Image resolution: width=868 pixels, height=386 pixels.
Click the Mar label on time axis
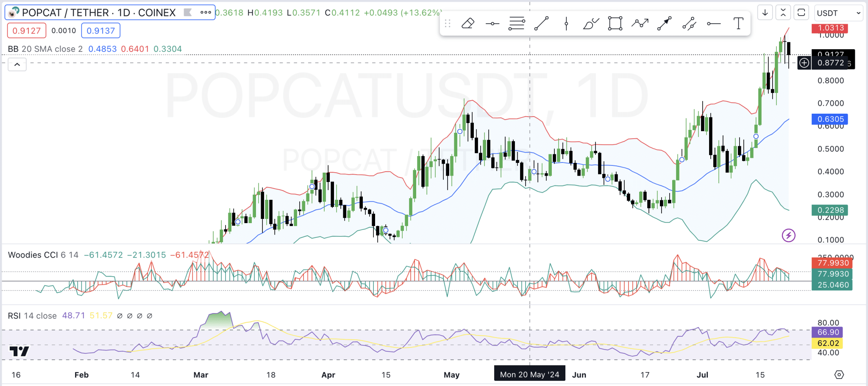click(201, 375)
